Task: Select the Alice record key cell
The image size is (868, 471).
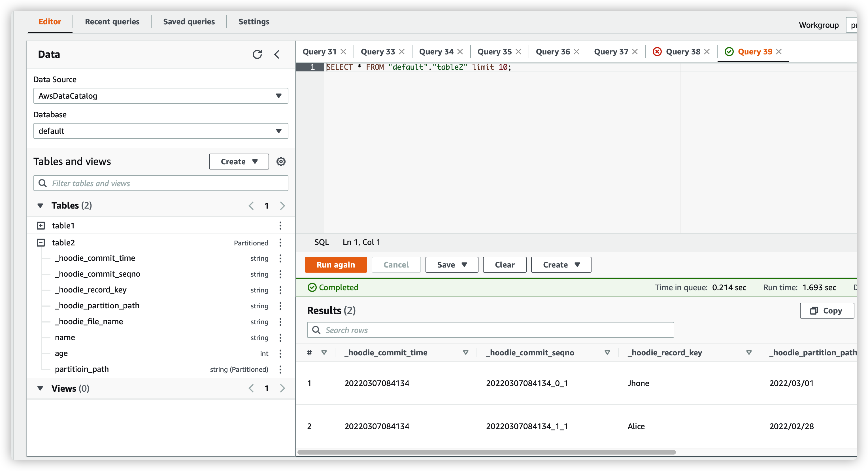Action: (x=636, y=426)
